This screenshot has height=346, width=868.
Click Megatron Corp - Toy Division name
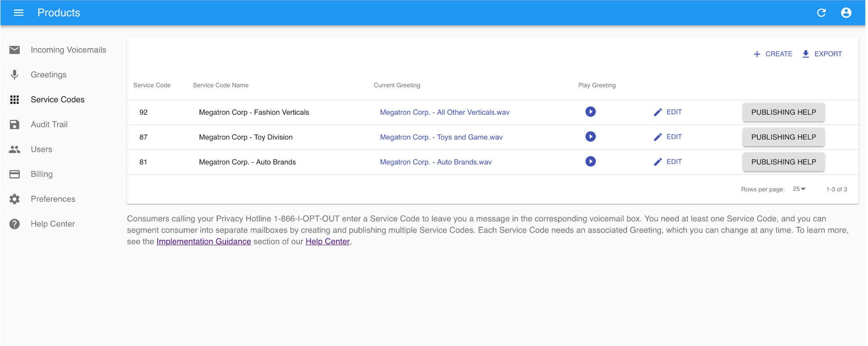246,137
